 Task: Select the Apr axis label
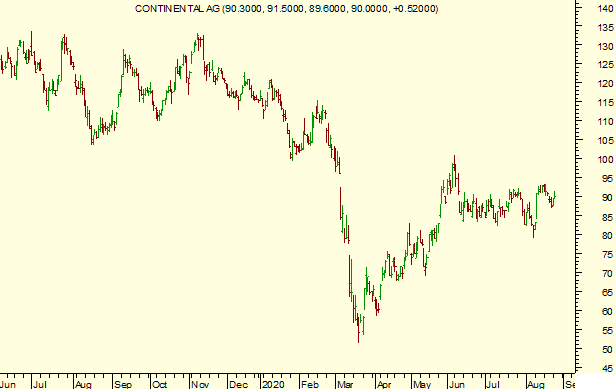(384, 384)
